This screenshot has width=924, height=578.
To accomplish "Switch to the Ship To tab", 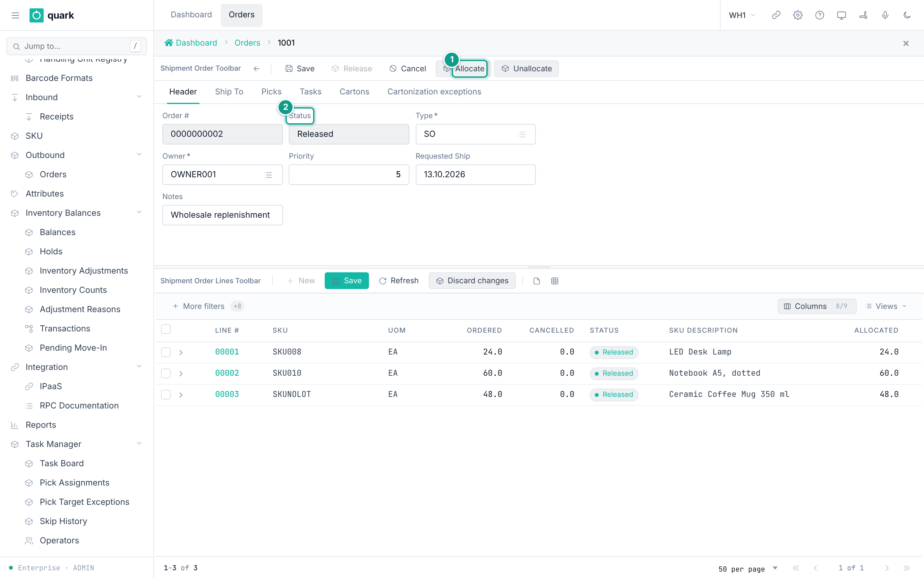I will 229,92.
